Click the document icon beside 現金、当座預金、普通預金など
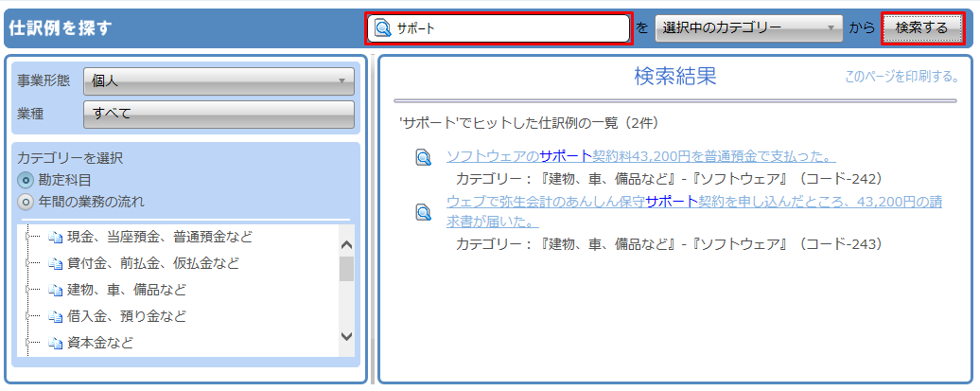 56,237
